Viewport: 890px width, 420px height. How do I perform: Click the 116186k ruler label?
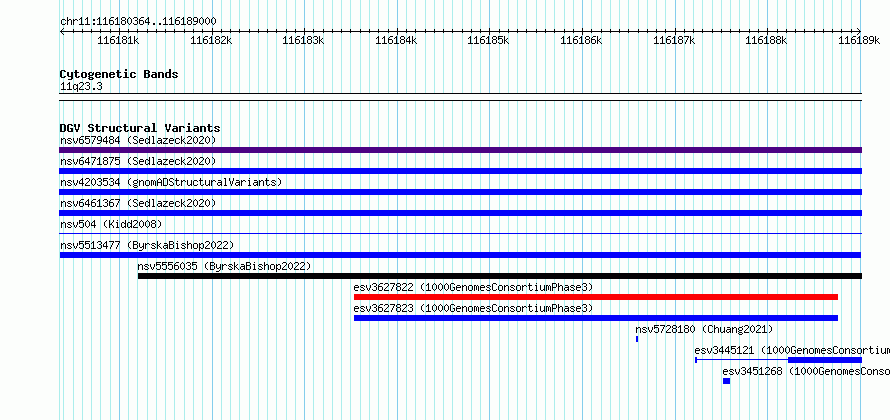[x=581, y=40]
